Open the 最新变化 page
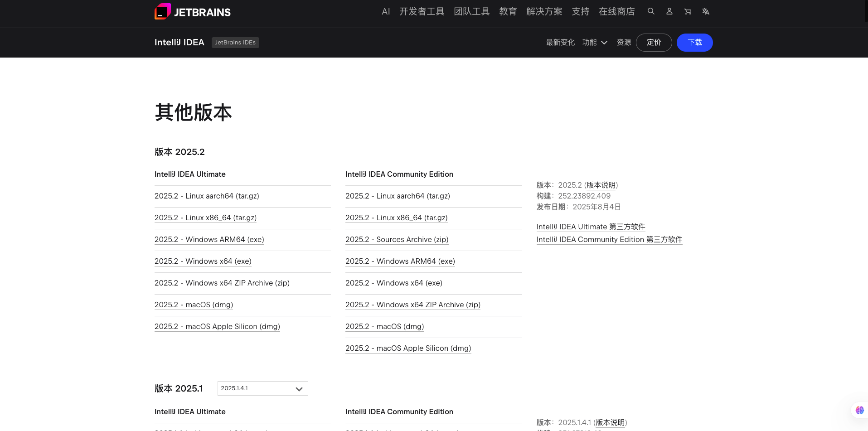This screenshot has width=868, height=431. [x=560, y=43]
